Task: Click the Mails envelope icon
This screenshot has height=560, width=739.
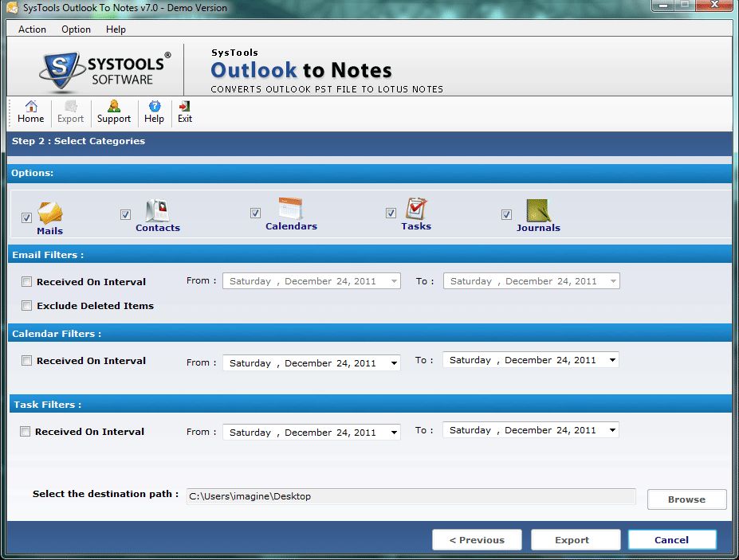Action: pyautogui.click(x=49, y=213)
